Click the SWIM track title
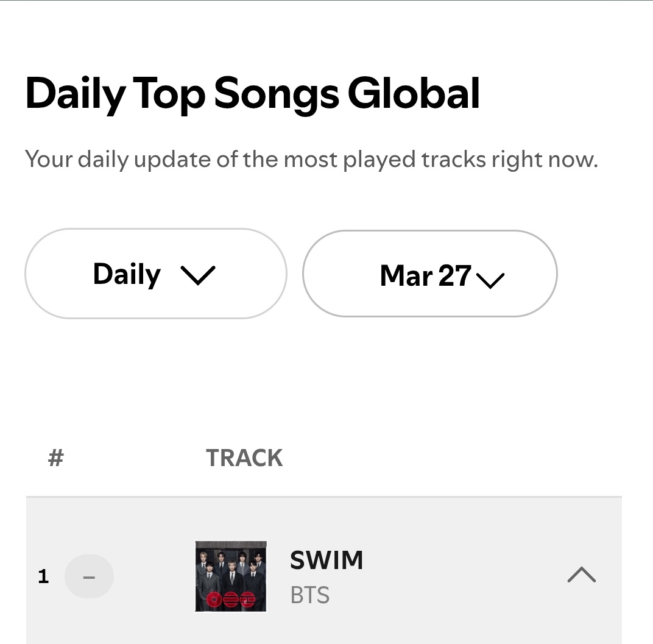Viewport: 653px width, 644px height. [x=326, y=560]
